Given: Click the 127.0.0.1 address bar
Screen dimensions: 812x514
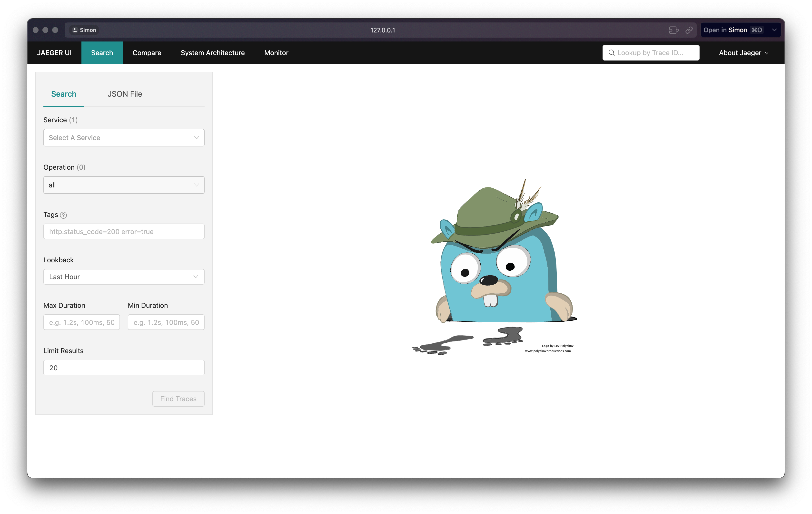Looking at the screenshot, I should [382, 30].
